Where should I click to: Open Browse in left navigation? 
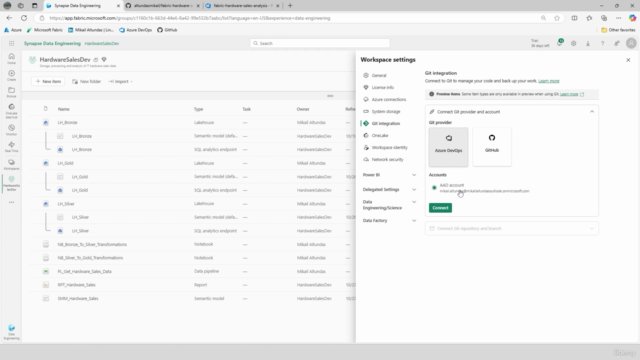[11, 92]
